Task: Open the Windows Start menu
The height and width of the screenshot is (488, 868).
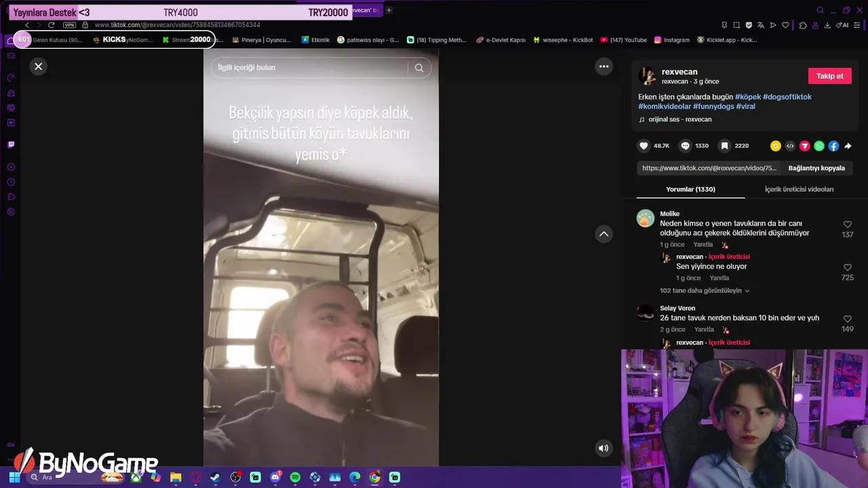Action: [x=14, y=477]
